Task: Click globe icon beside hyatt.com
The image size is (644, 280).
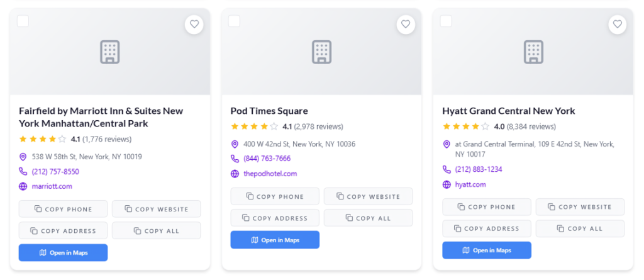Action: pyautogui.click(x=447, y=184)
